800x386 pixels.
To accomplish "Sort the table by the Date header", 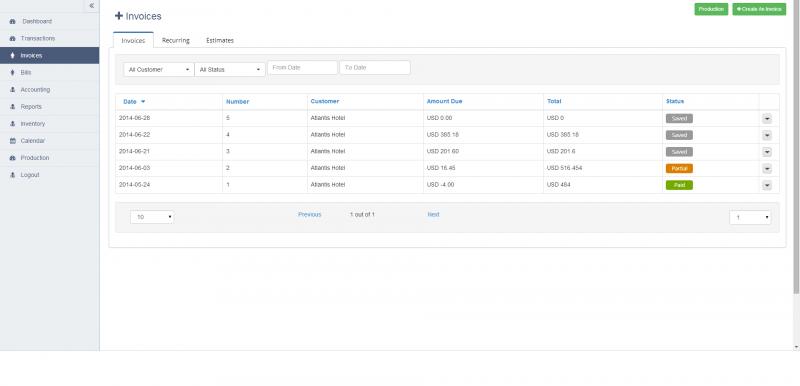I will pyautogui.click(x=130, y=101).
